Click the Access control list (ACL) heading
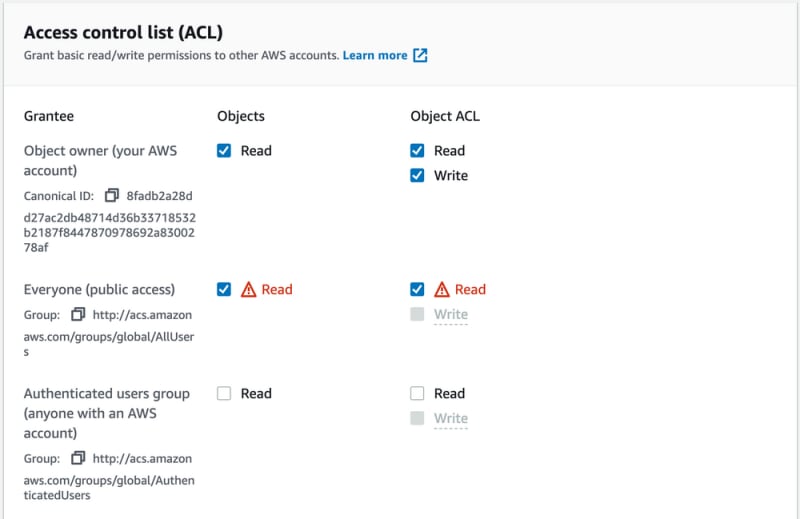The width and height of the screenshot is (800, 519). [123, 32]
